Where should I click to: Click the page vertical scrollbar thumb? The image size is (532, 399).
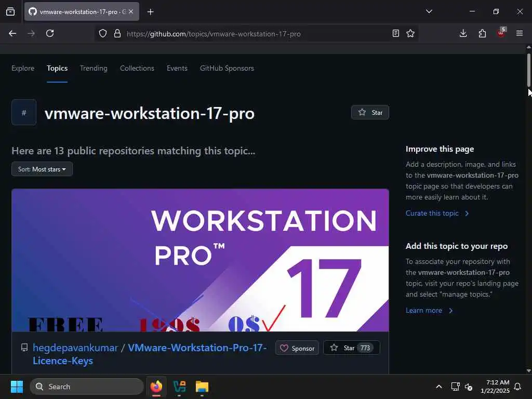pos(528,70)
